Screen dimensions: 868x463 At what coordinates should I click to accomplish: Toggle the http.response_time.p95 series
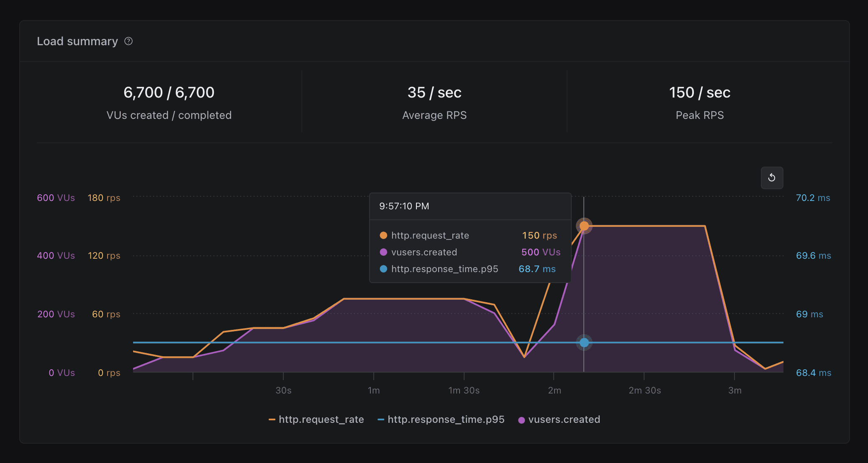(446, 419)
